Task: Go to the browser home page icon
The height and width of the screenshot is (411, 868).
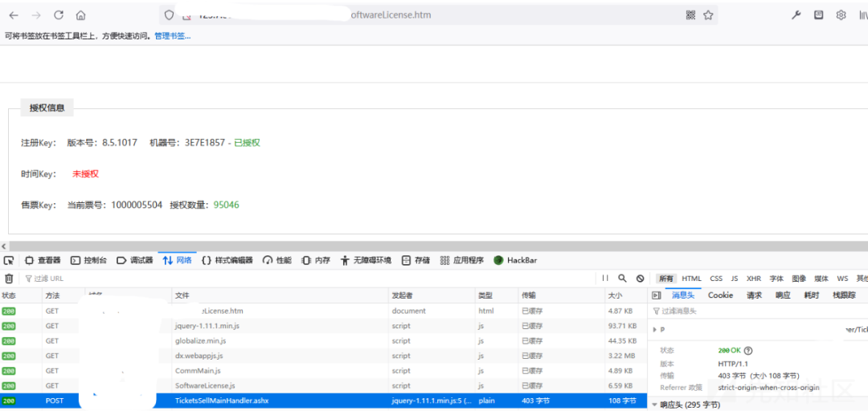Action: [x=81, y=15]
